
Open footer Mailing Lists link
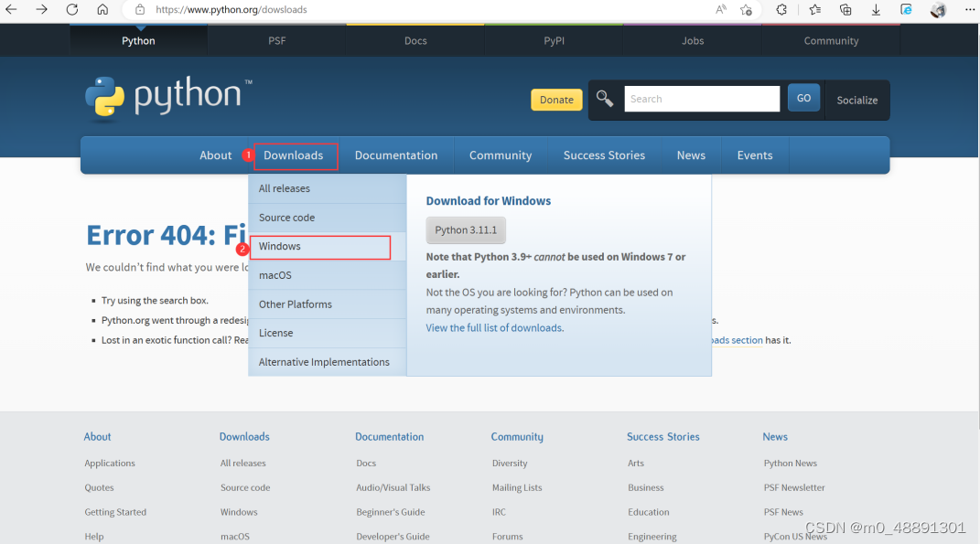pos(517,488)
